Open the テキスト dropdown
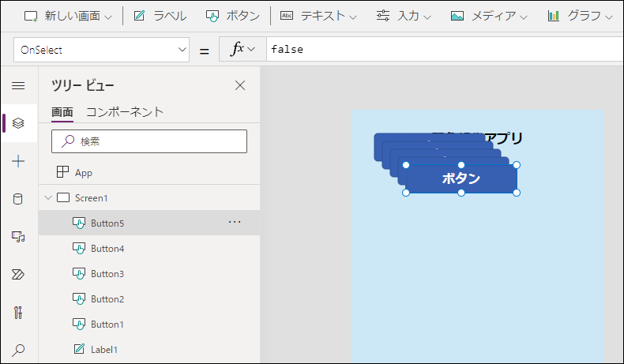Viewport: 624px width, 364px height. tap(318, 16)
